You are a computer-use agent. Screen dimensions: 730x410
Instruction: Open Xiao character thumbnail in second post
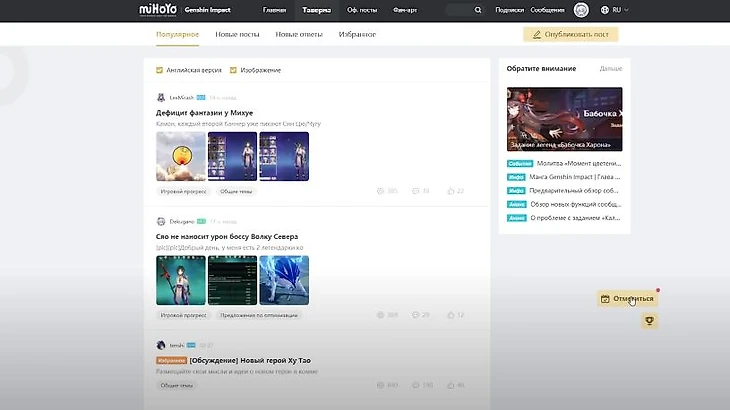tap(181, 280)
